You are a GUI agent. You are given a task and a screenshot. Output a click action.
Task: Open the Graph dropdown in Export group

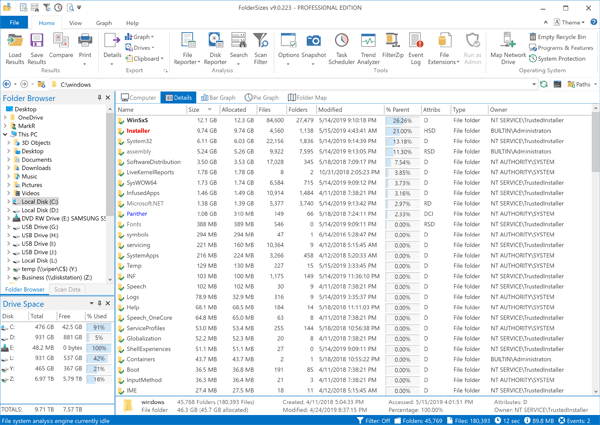coord(141,37)
